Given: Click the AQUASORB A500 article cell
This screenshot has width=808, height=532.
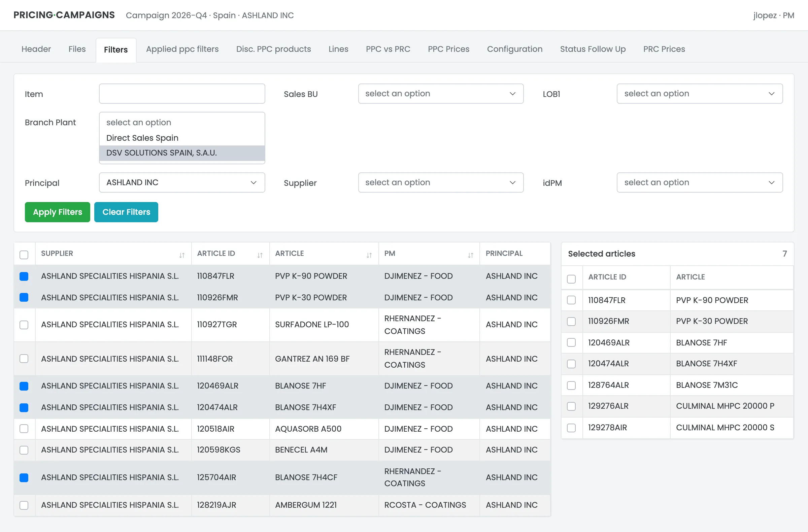Looking at the screenshot, I should (324, 429).
